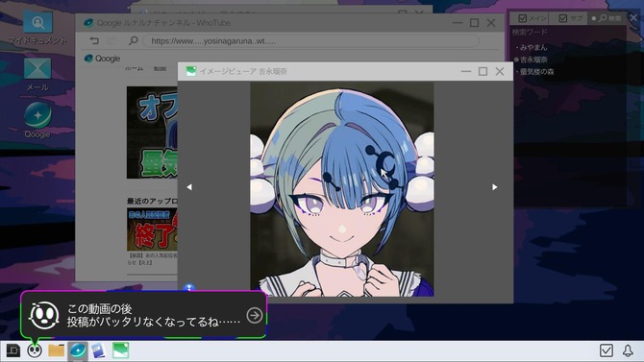The height and width of the screenshot is (362, 644).
Task: Close the image viewer window
Action: (x=500, y=71)
